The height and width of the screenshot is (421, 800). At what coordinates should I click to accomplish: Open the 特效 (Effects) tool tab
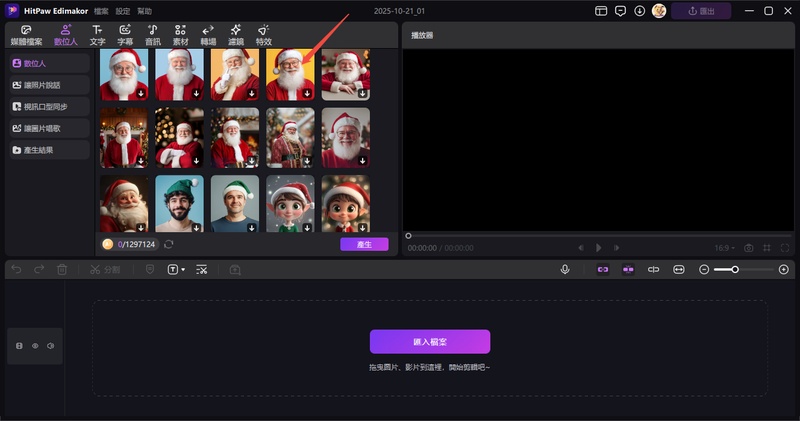[263, 35]
